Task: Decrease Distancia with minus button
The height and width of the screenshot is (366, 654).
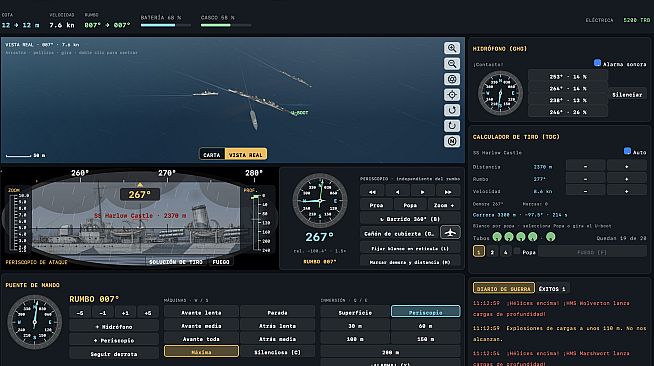Action: click(x=586, y=166)
